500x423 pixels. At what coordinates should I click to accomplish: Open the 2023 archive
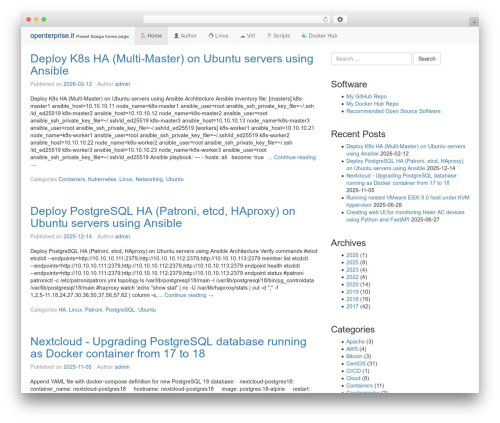(x=352, y=270)
